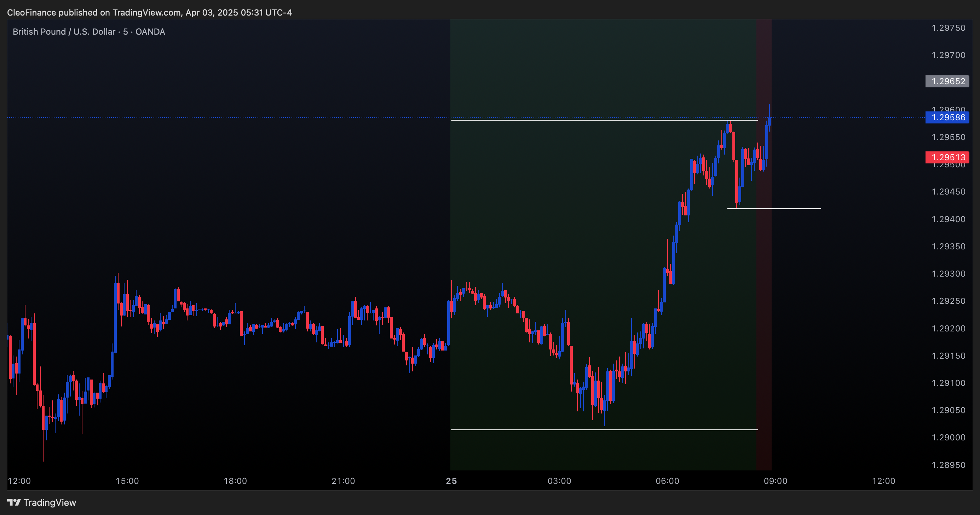Click the 1.28950 price axis value
The width and height of the screenshot is (980, 515).
click(948, 465)
